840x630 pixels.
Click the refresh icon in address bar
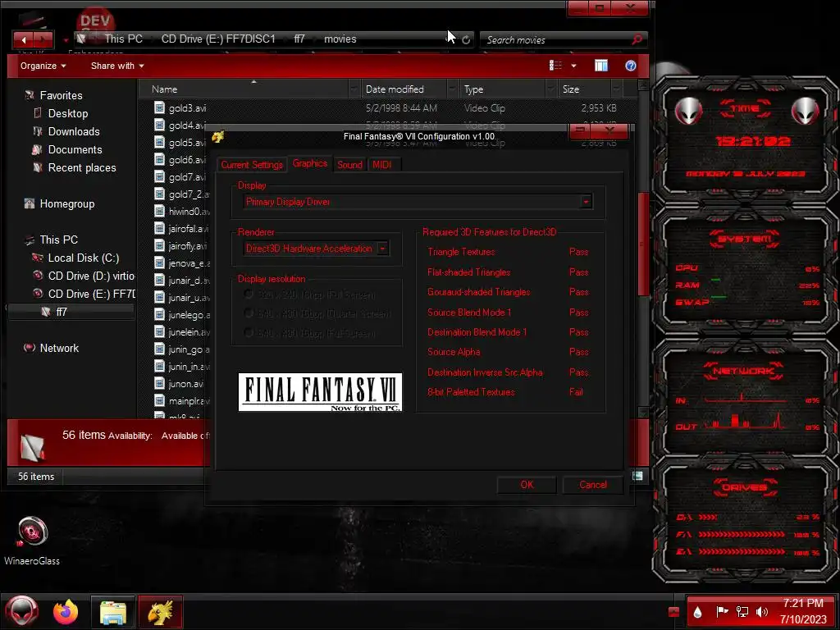point(466,39)
